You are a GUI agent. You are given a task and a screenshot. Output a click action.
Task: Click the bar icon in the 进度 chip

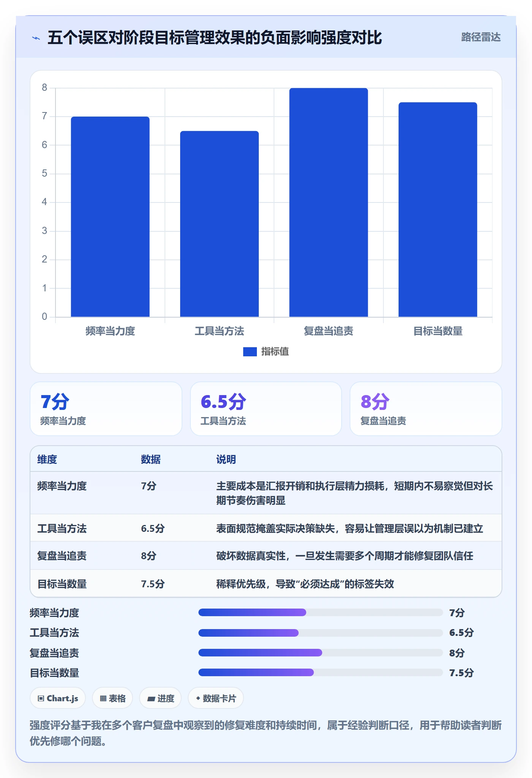point(151,699)
